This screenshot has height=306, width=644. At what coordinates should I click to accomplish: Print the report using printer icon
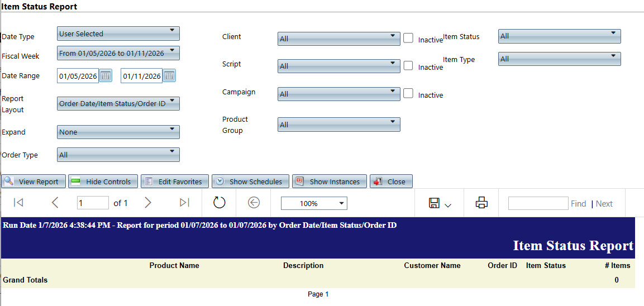(481, 203)
